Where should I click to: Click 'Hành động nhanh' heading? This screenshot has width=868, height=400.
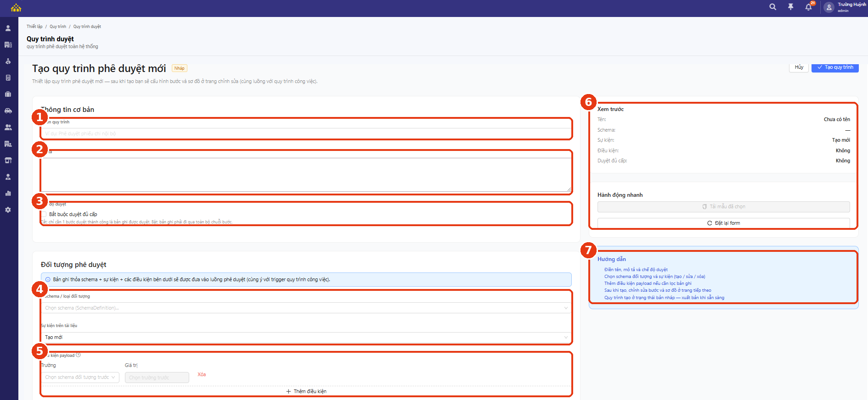[x=620, y=195]
